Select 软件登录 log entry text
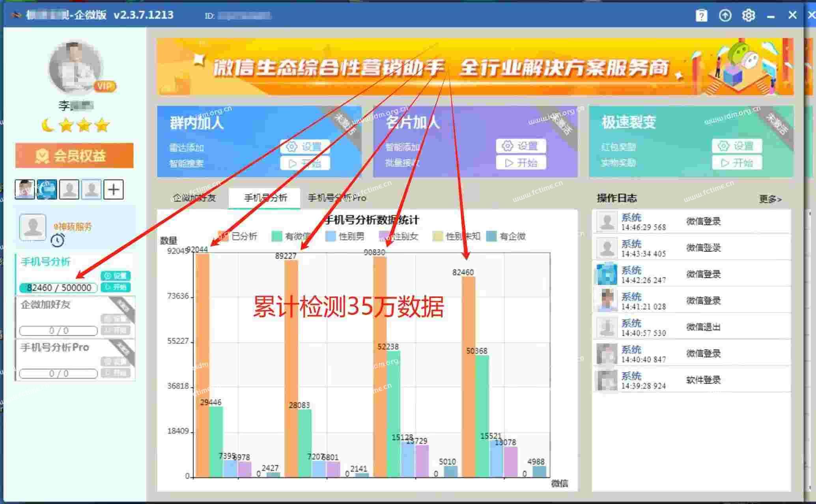Screen dimensions: 816x504 [x=703, y=380]
